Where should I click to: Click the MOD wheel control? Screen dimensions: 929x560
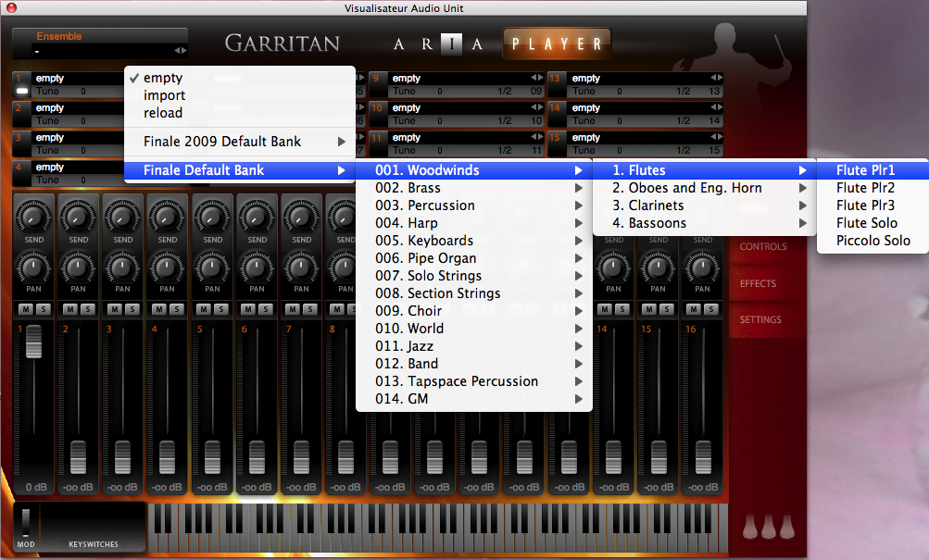(26, 523)
